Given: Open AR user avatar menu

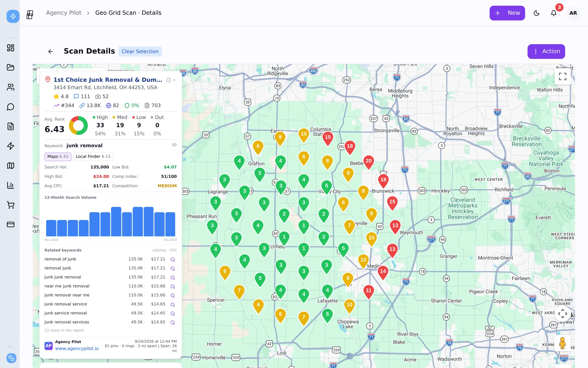Looking at the screenshot, I should 573,13.
